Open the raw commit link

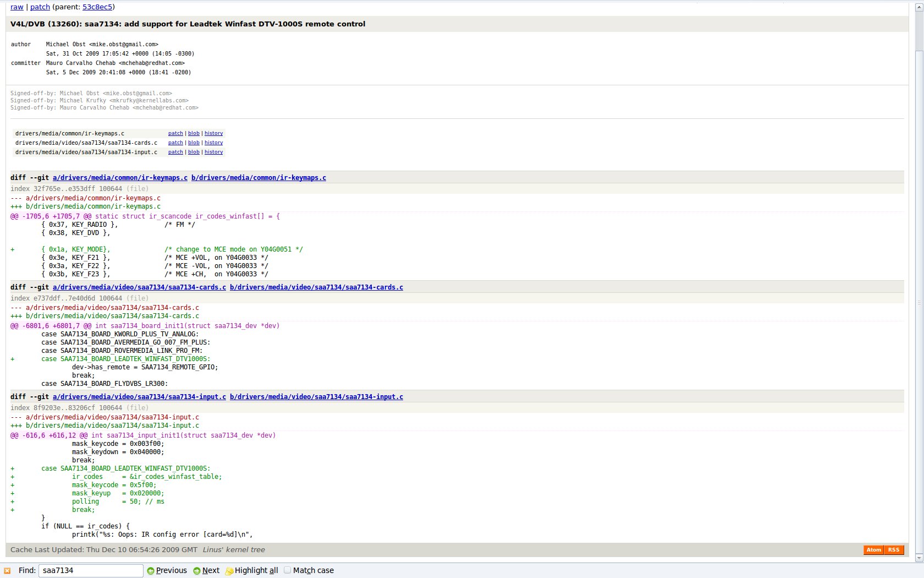pos(17,7)
